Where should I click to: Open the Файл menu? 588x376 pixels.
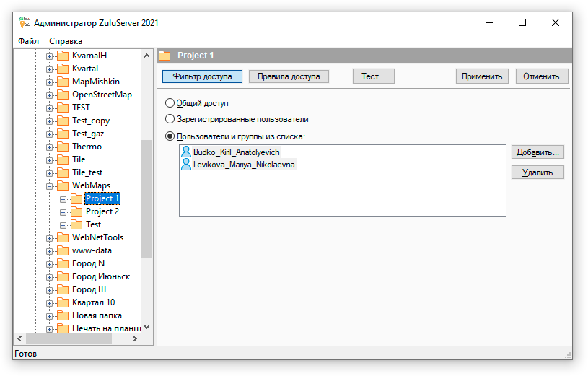pos(29,41)
